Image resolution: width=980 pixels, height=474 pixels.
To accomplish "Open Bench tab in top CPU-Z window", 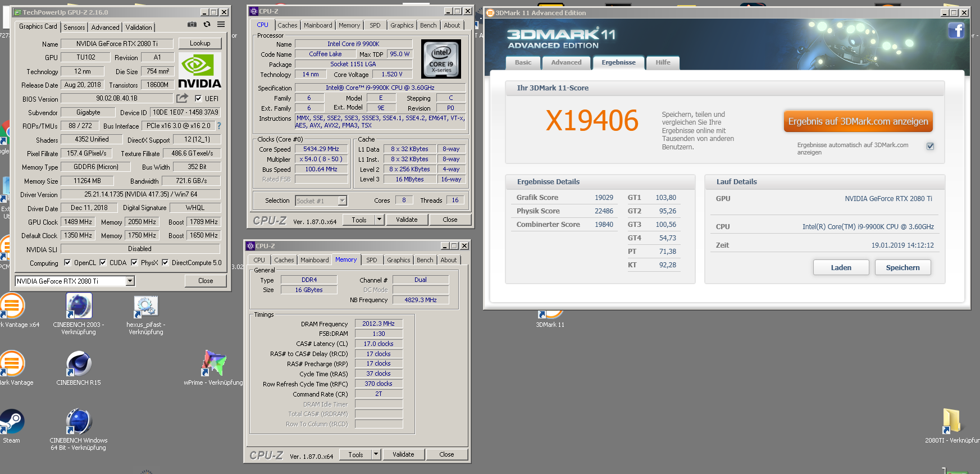I will (429, 25).
